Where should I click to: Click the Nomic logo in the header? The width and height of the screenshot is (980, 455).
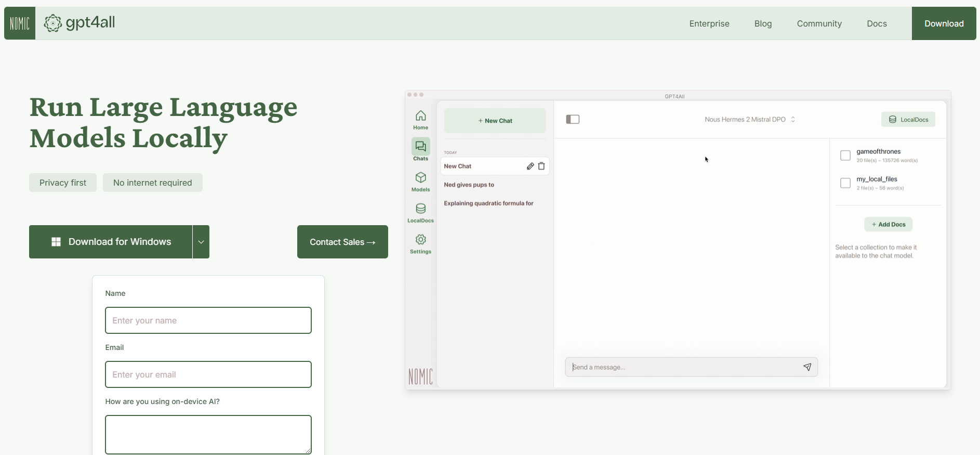point(20,23)
